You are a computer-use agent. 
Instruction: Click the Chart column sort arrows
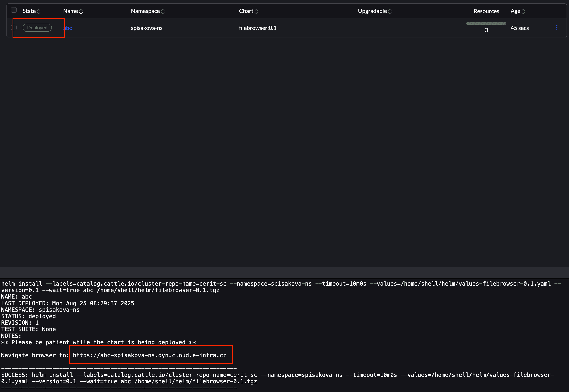coord(257,11)
